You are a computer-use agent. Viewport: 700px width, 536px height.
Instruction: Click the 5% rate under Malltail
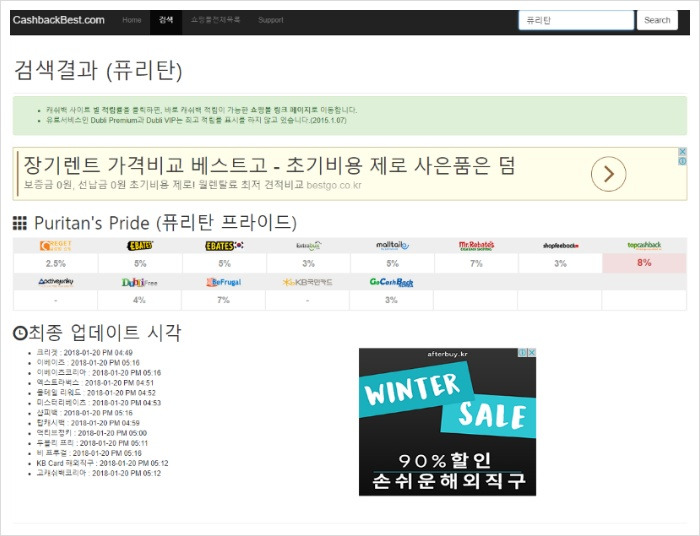click(x=392, y=263)
